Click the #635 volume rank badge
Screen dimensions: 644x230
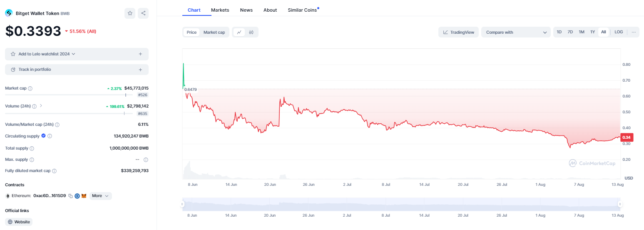142,114
